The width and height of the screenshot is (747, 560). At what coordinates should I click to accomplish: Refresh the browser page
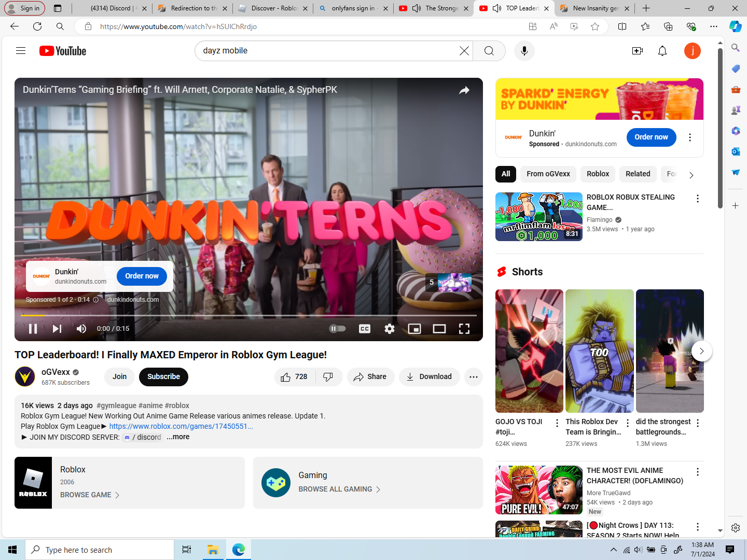[37, 26]
